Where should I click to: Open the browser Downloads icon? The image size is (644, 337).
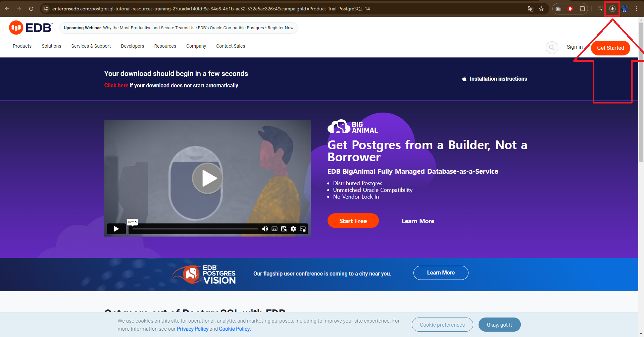[x=612, y=9]
